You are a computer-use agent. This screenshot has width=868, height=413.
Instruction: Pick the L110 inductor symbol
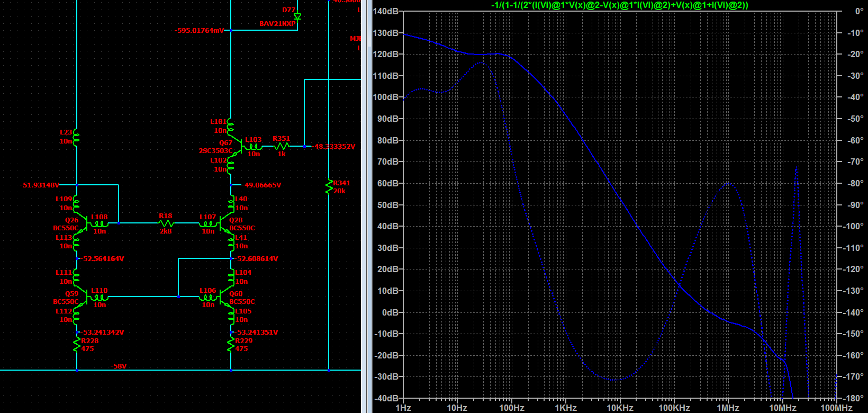click(x=99, y=298)
